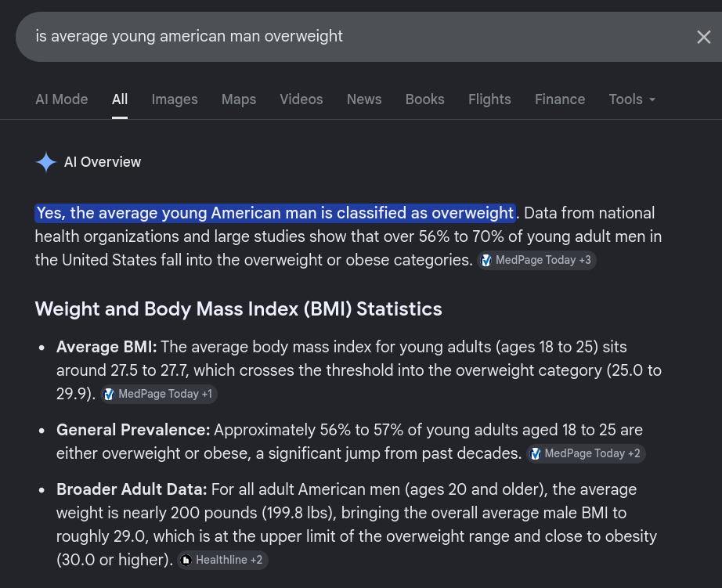Click the 'General Prevalence:' bold label
The width and height of the screenshot is (722, 588).
click(133, 430)
